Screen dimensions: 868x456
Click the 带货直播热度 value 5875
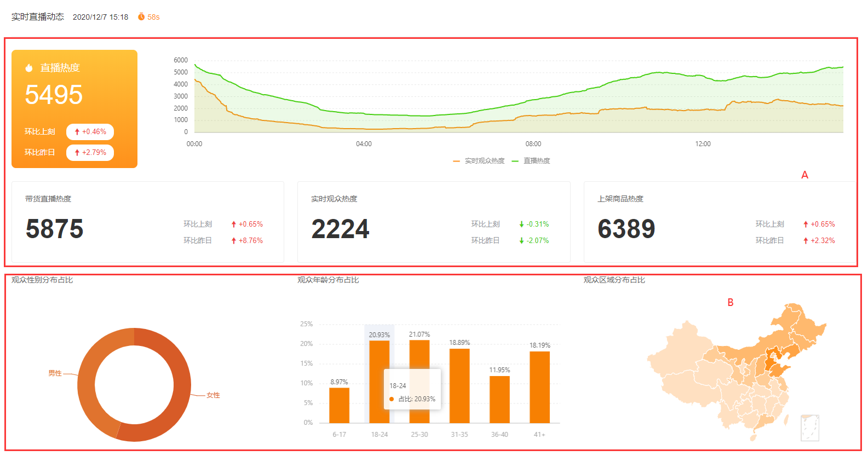tap(54, 229)
